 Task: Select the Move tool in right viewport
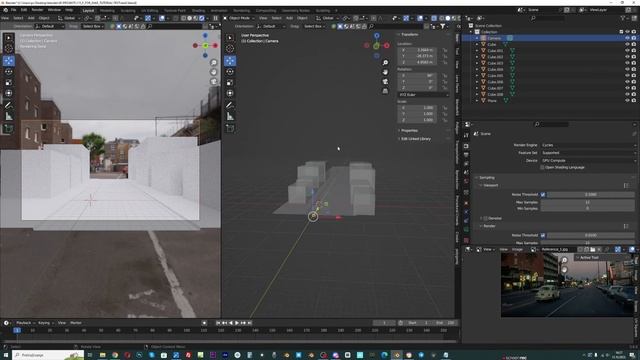[x=230, y=61]
